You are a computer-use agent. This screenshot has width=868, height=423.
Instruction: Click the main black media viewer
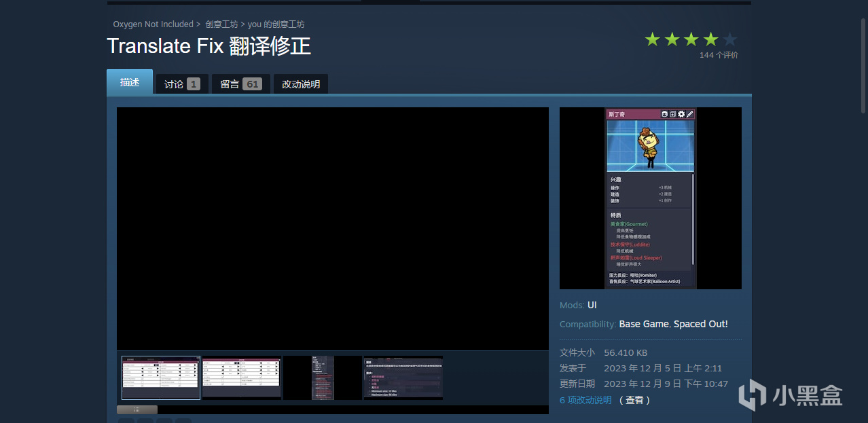(x=333, y=229)
